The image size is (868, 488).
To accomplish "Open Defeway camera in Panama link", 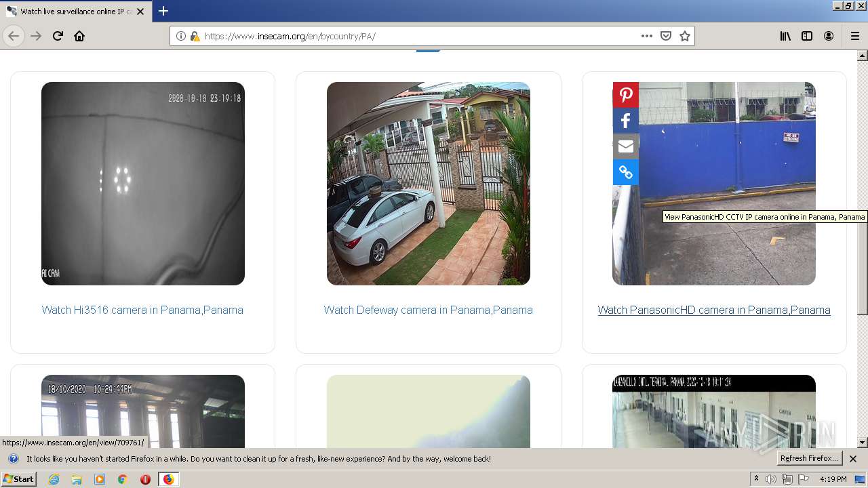I will [428, 310].
